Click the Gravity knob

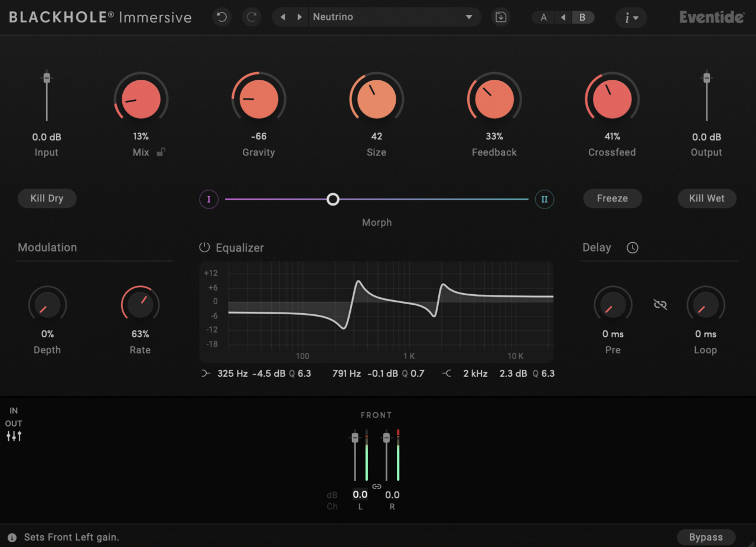pyautogui.click(x=259, y=99)
